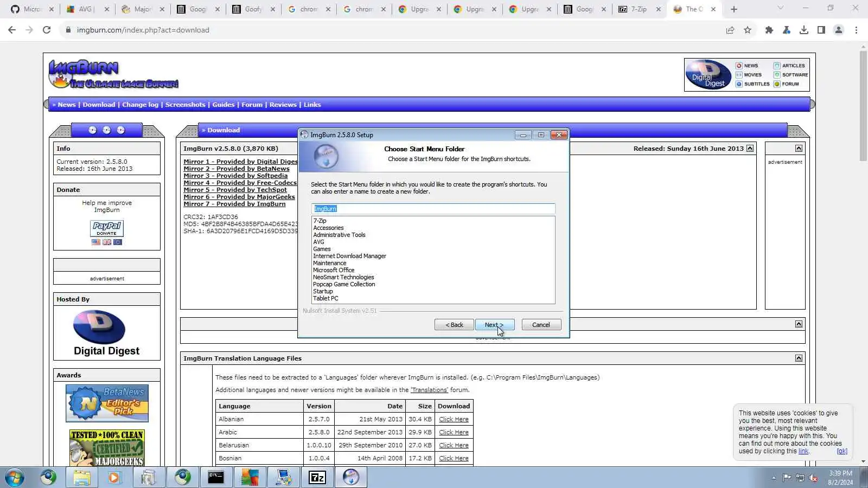This screenshot has height=488, width=868.
Task: Click Here to download Albanian language file
Action: [454, 419]
